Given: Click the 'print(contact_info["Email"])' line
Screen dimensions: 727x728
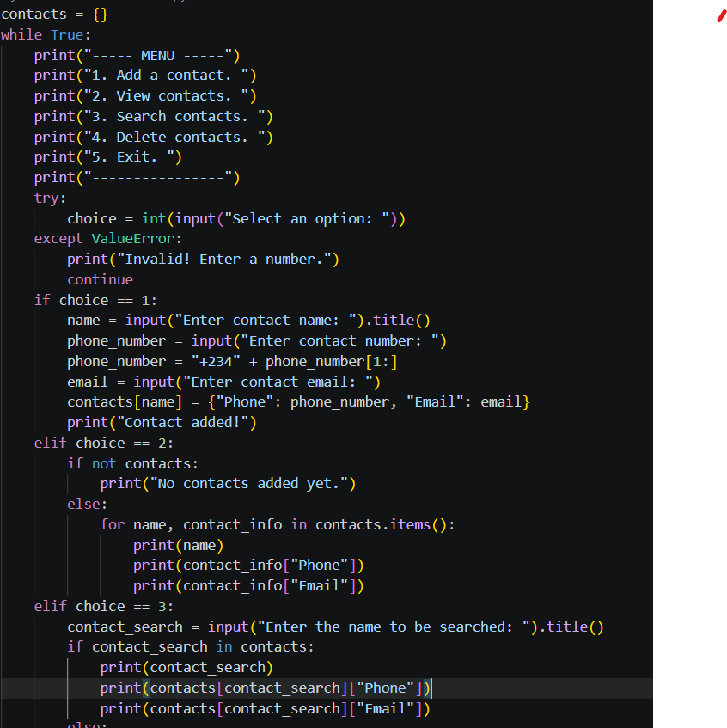Looking at the screenshot, I should click(x=249, y=585).
